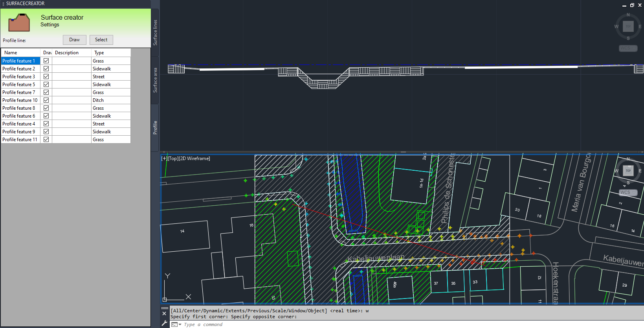Close the upper viewport window
The image size is (644, 328).
(640, 5)
